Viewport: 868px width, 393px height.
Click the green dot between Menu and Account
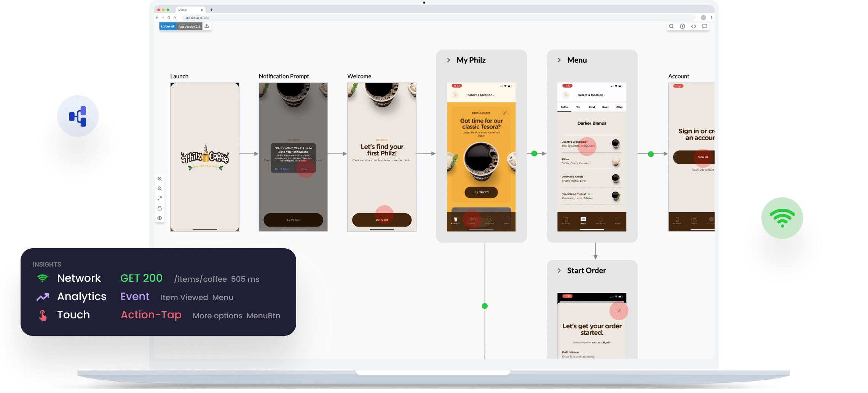pos(651,154)
